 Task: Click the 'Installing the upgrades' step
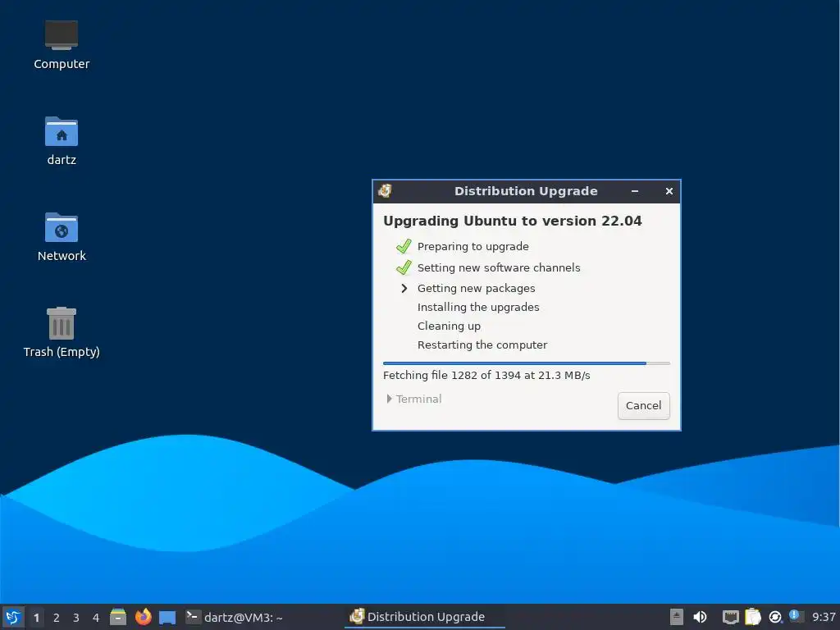click(478, 307)
